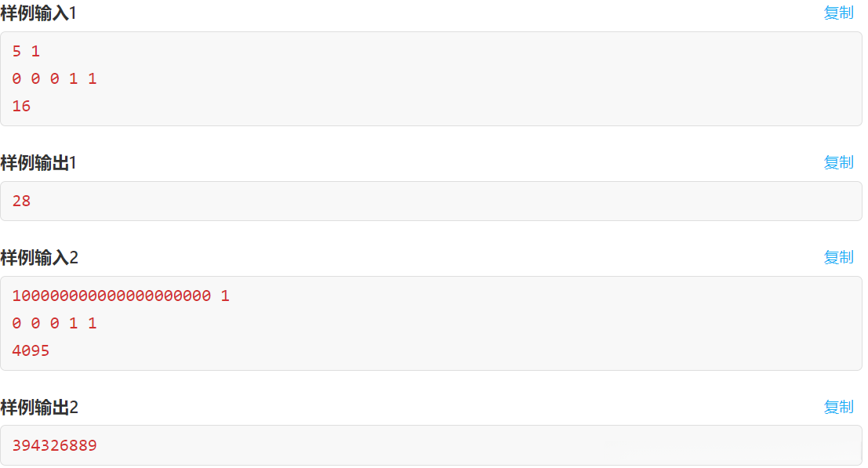868x468 pixels.
Task: Click the 1 right after the 5
Action: coord(35,51)
